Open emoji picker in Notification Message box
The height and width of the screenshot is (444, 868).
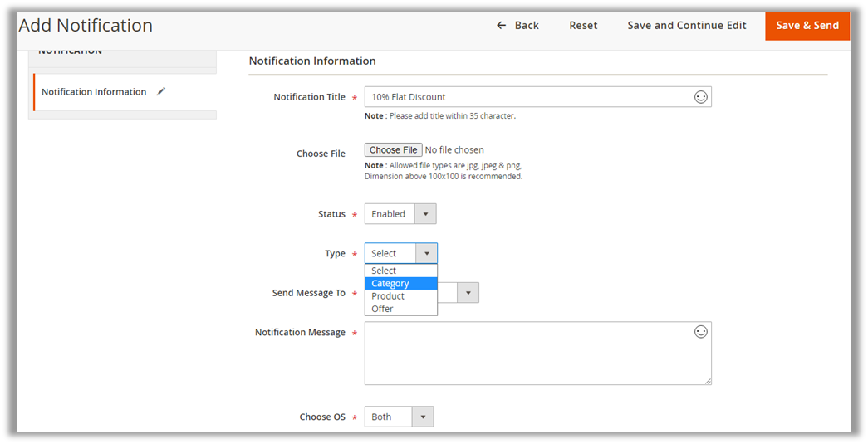(700, 332)
